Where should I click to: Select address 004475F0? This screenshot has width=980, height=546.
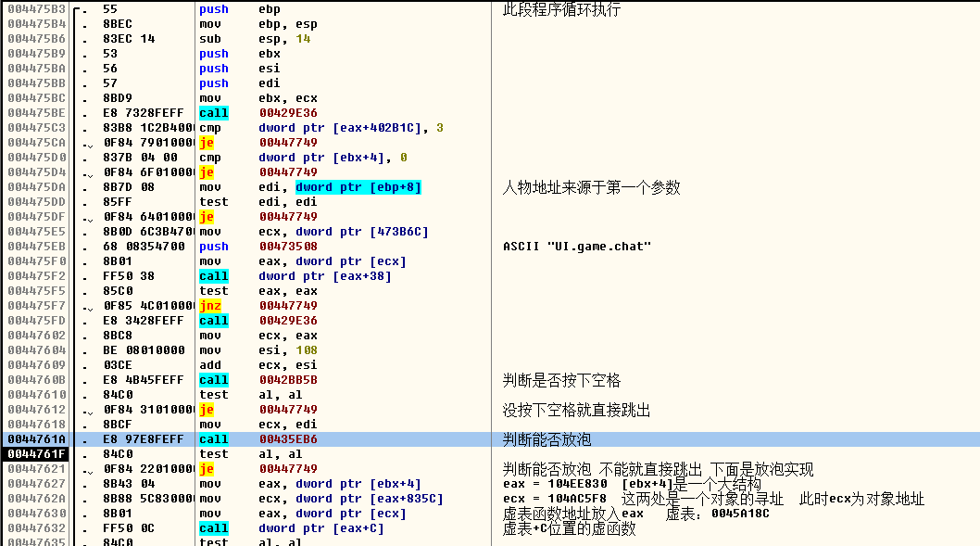36,261
